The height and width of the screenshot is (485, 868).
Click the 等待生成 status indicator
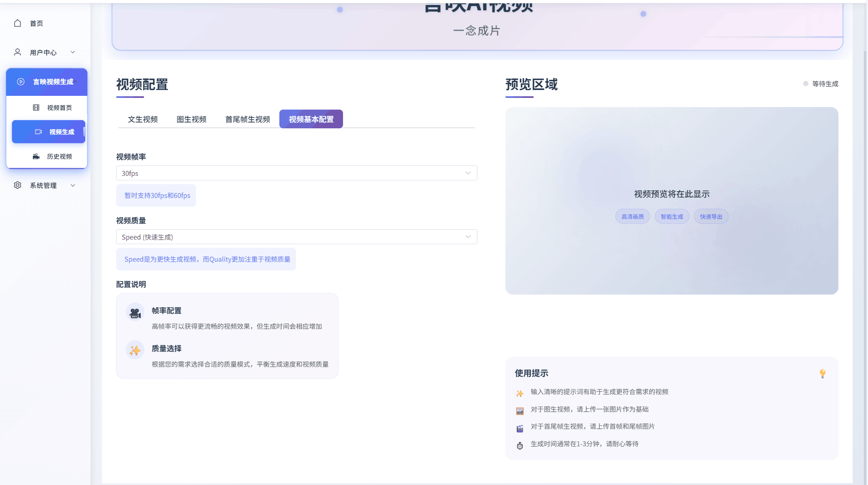tap(820, 83)
